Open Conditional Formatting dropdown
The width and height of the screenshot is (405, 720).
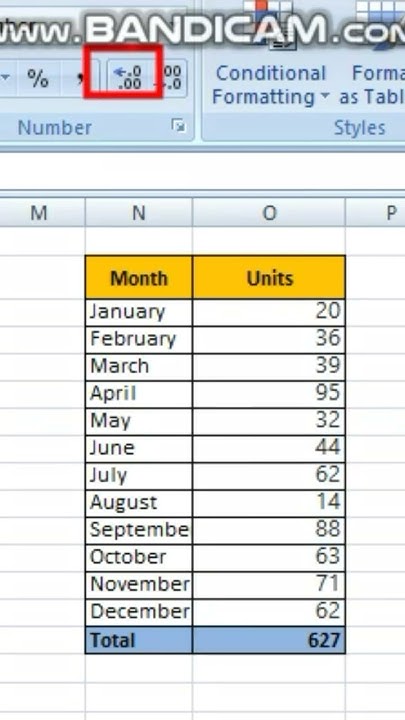coord(270,85)
